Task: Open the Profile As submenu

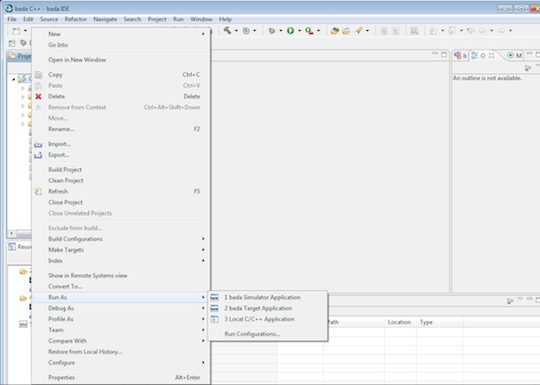Action: 121,319
